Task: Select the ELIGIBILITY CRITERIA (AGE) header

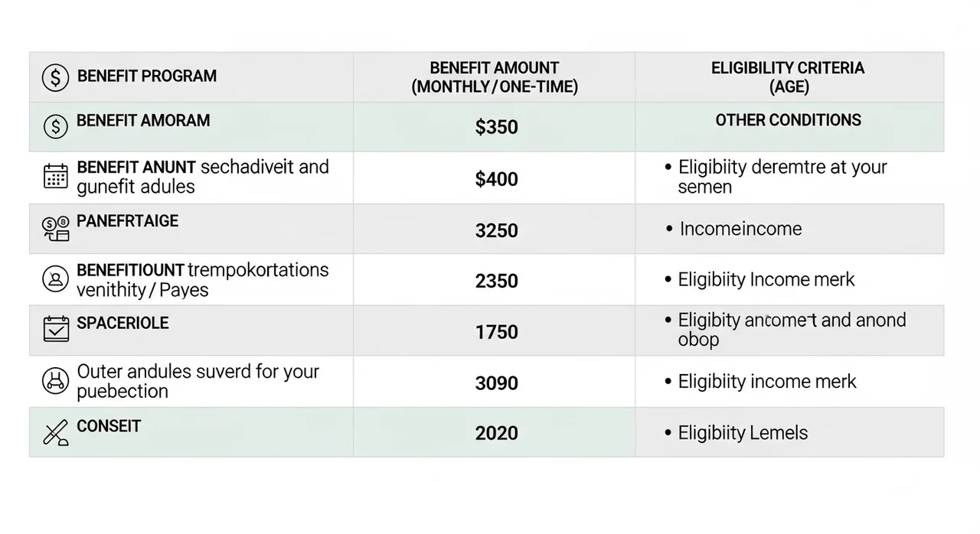Action: pyautogui.click(x=788, y=77)
